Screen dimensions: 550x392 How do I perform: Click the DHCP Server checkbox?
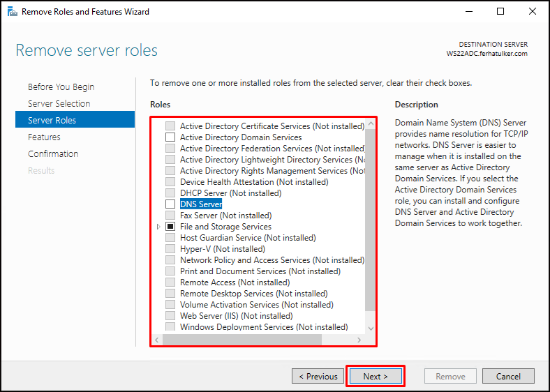click(170, 193)
